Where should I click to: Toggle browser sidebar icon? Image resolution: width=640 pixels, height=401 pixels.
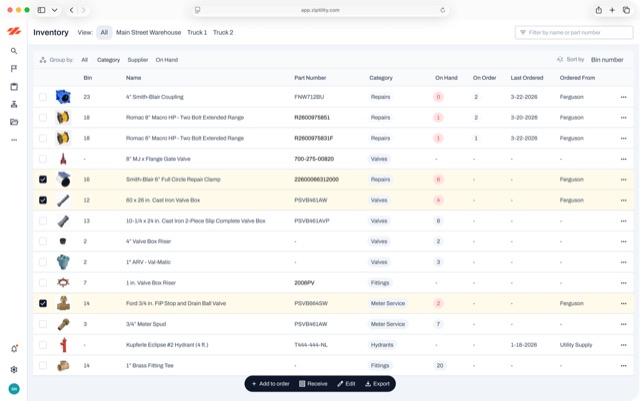pyautogui.click(x=41, y=10)
